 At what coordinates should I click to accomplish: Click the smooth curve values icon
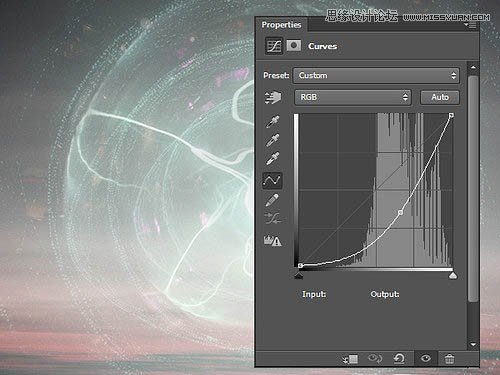click(x=273, y=219)
